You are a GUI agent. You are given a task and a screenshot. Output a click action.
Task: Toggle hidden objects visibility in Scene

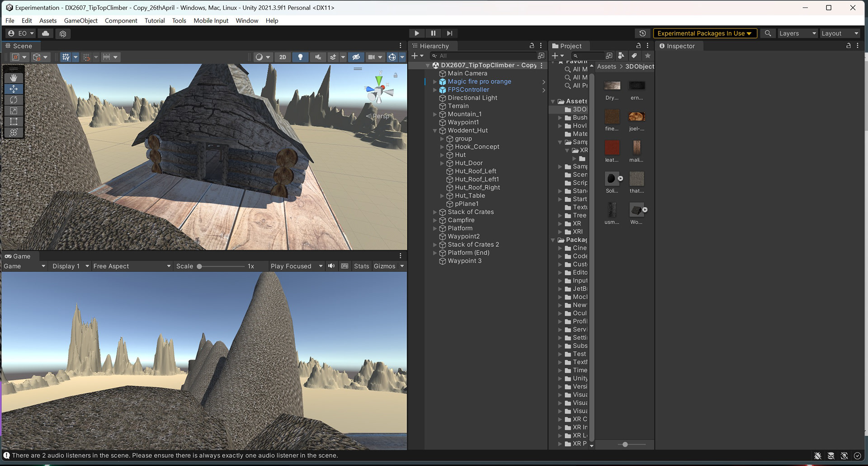(356, 57)
